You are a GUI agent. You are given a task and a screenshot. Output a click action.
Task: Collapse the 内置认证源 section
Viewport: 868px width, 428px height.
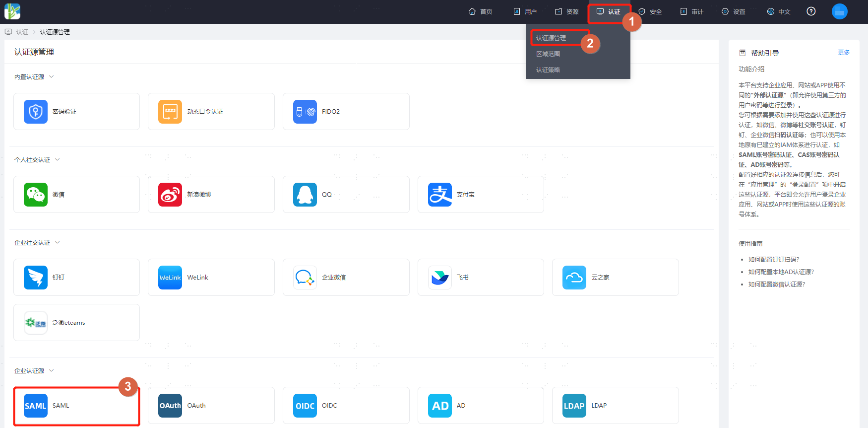coord(52,76)
